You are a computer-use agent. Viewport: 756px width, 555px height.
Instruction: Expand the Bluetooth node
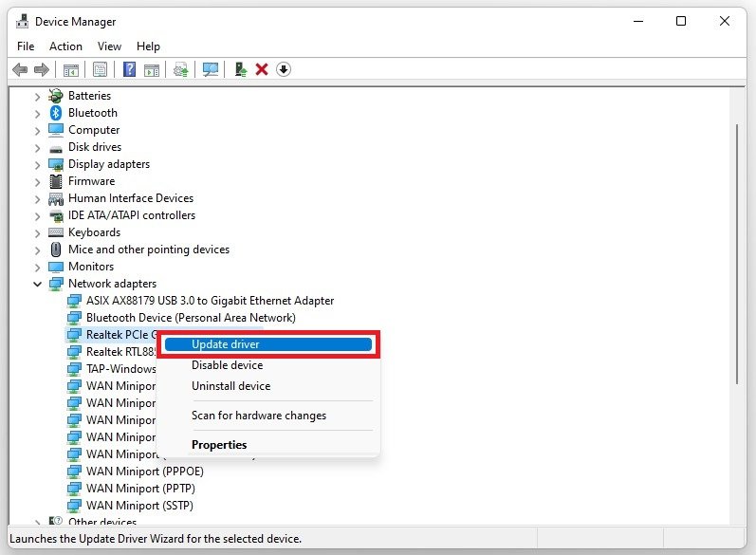tap(37, 113)
